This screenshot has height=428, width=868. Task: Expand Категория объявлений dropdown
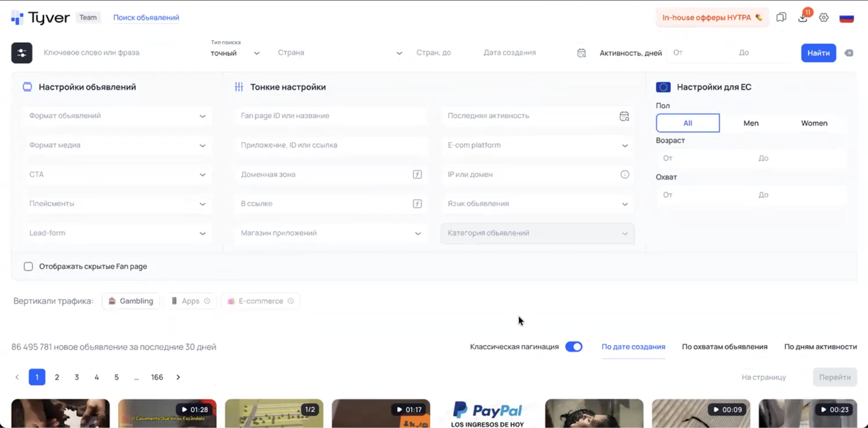[537, 233]
